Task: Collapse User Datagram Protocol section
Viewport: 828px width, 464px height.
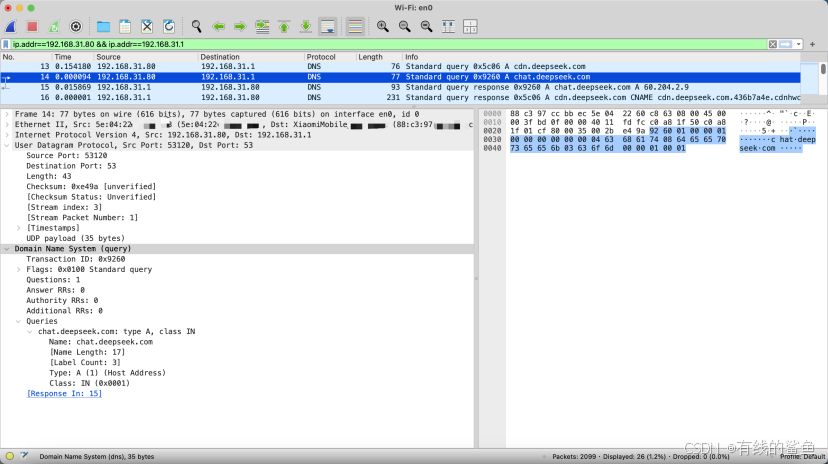Action: pos(7,145)
